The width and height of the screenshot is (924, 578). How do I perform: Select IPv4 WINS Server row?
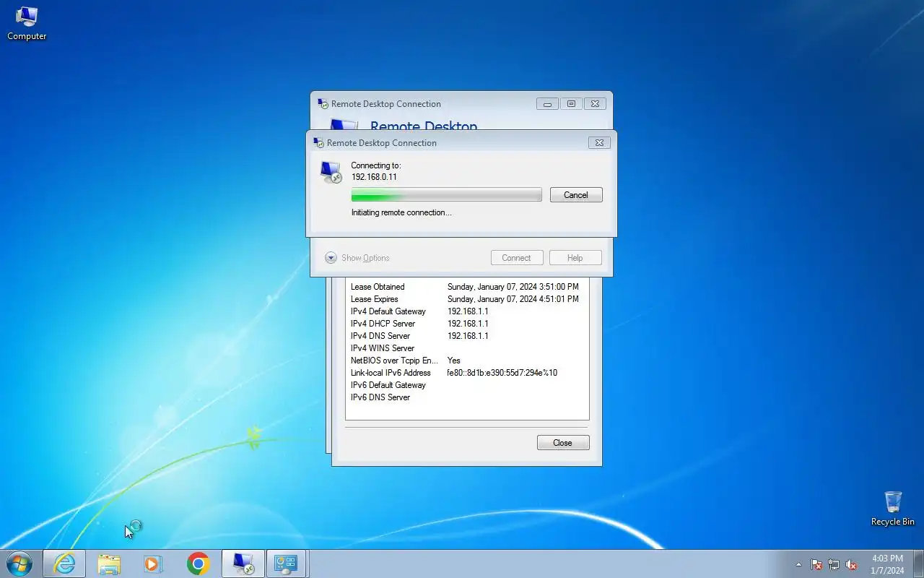coord(466,348)
